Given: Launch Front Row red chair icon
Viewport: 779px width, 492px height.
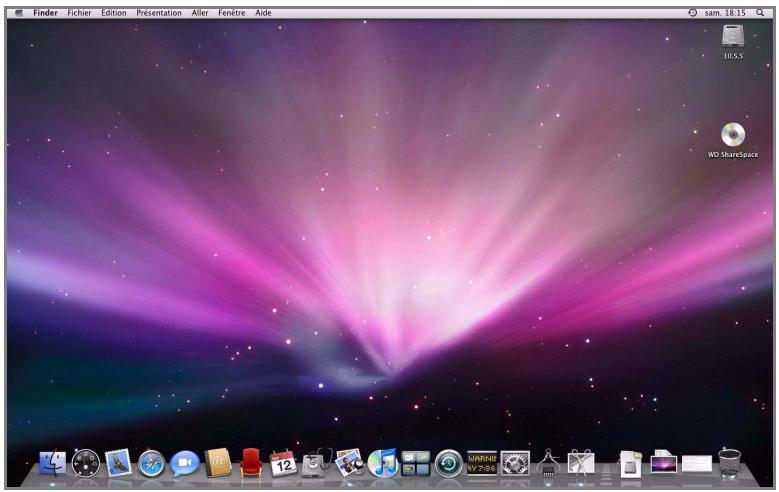Looking at the screenshot, I should pyautogui.click(x=251, y=463).
